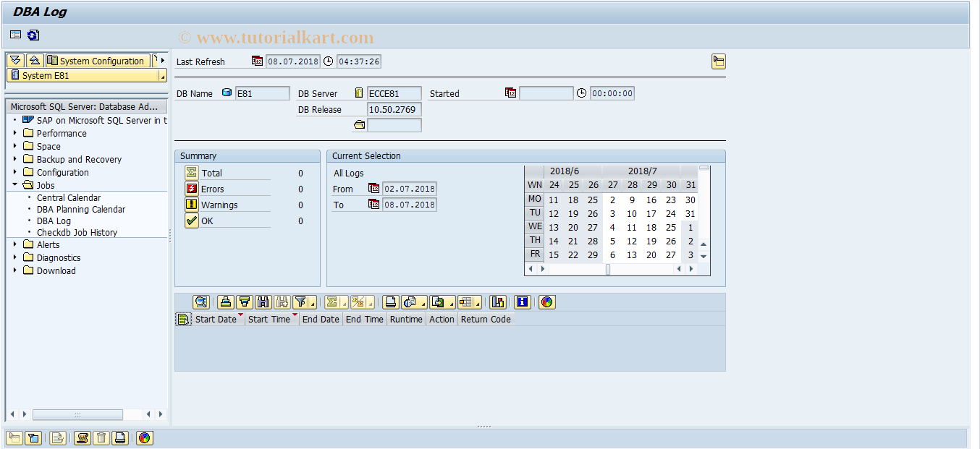Expand the Performance folder node
The image size is (980, 449).
coord(14,133)
